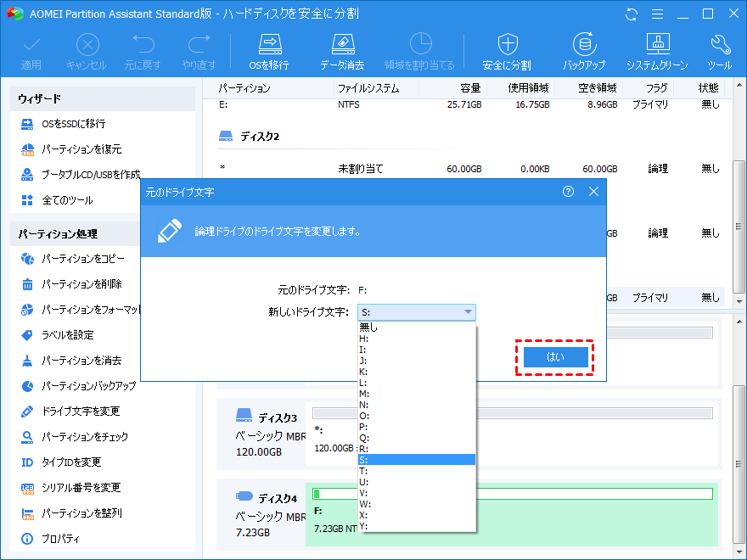Pick P: from the drive letter list
This screenshot has width=747, height=560.
click(417, 427)
